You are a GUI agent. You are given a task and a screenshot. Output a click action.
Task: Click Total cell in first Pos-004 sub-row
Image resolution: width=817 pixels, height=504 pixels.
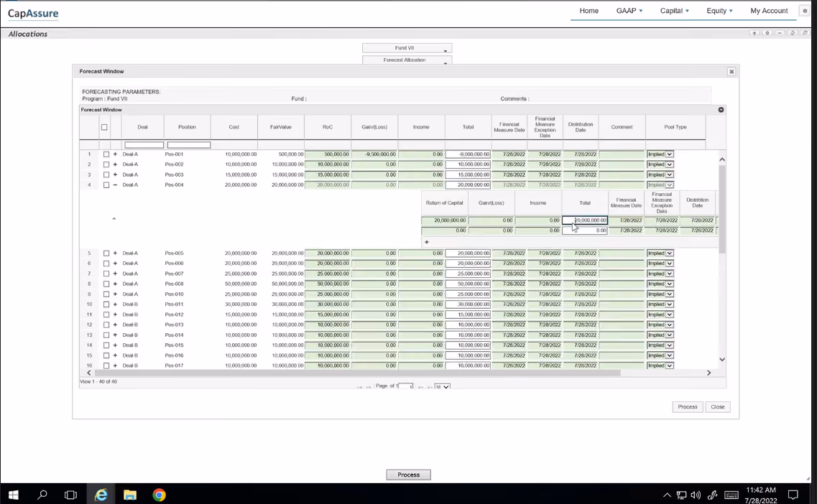coord(585,220)
